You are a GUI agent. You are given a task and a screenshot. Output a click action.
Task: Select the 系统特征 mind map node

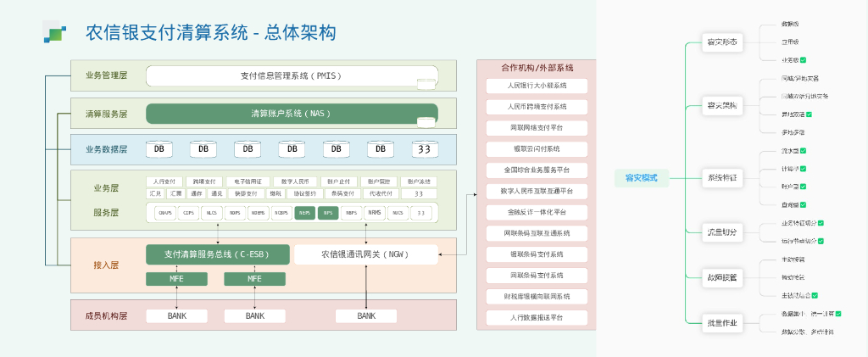722,178
